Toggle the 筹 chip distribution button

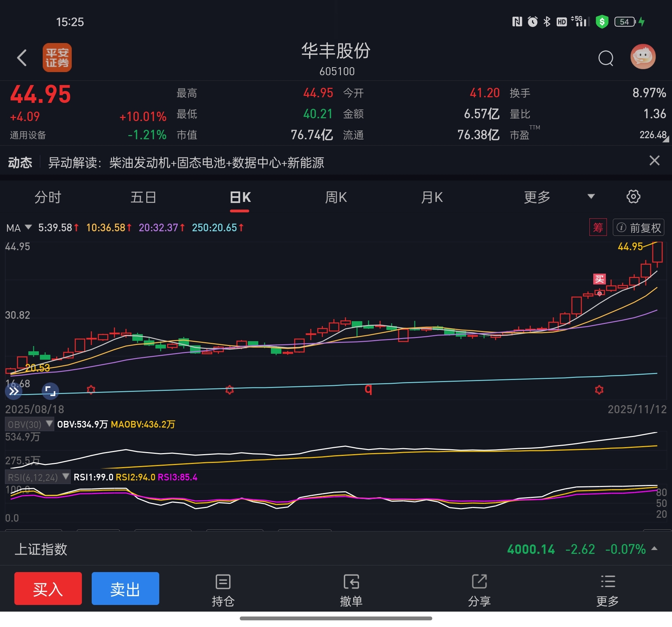(598, 228)
